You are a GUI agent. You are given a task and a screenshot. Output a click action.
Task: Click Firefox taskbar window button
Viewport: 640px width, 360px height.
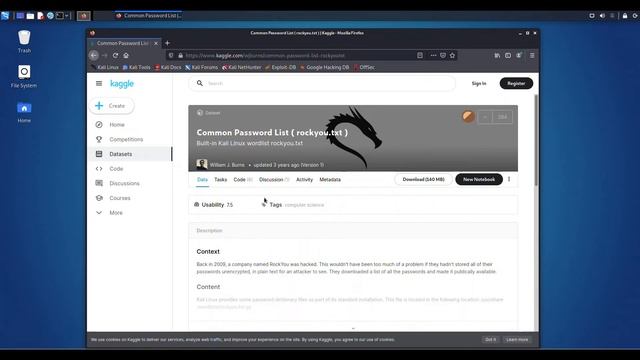point(149,16)
